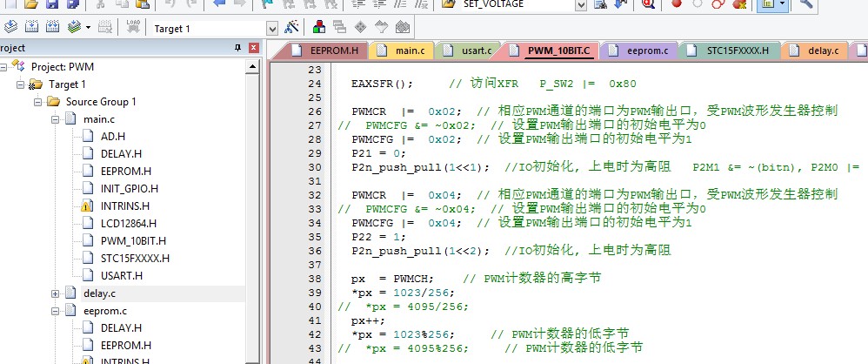This screenshot has width=868, height=364.
Task: Open Options for Target magic wand icon
Action: tap(291, 27)
